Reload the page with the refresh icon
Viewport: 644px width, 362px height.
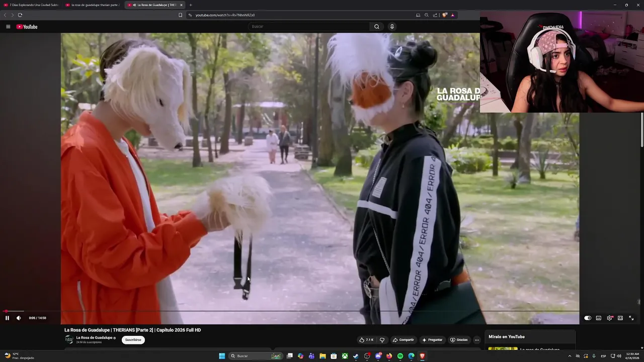(20, 15)
